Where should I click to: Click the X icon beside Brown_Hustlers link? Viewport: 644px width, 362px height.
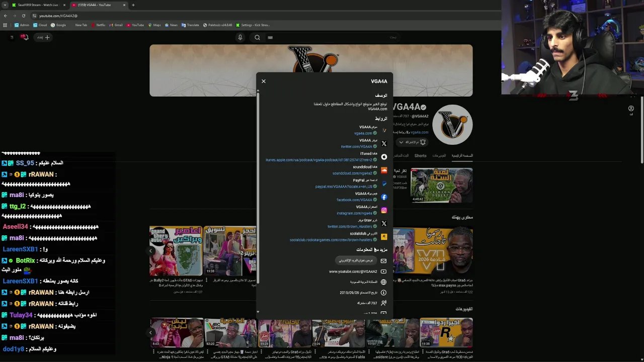point(384,224)
